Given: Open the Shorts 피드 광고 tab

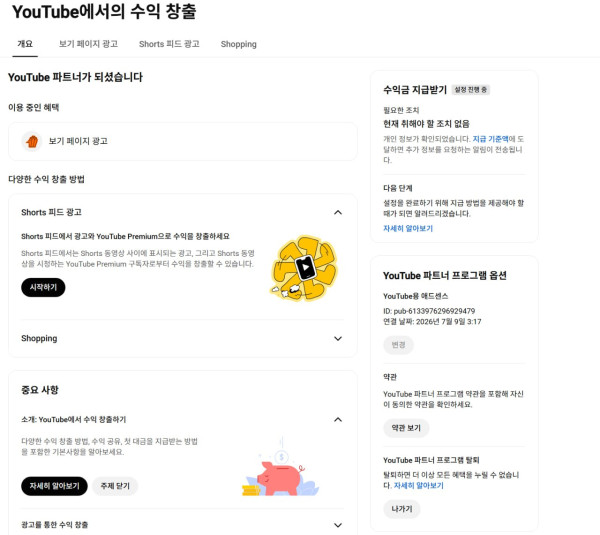Looking at the screenshot, I should point(169,44).
